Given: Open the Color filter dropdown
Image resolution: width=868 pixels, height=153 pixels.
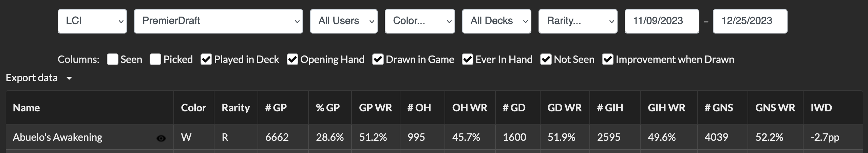Looking at the screenshot, I should point(419,21).
